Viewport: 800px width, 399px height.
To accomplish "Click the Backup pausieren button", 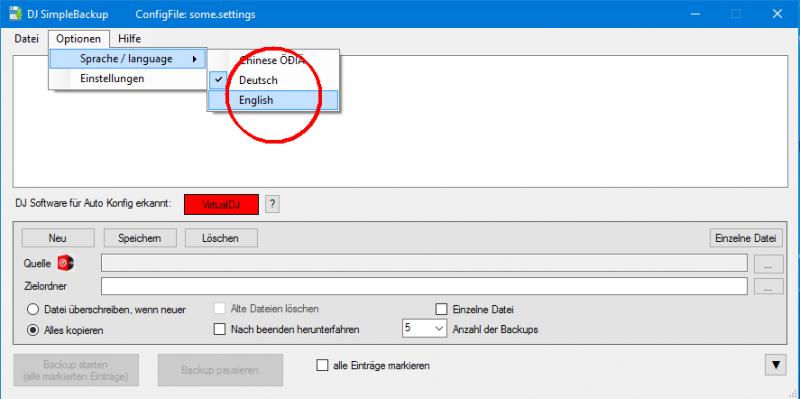I will 220,370.
